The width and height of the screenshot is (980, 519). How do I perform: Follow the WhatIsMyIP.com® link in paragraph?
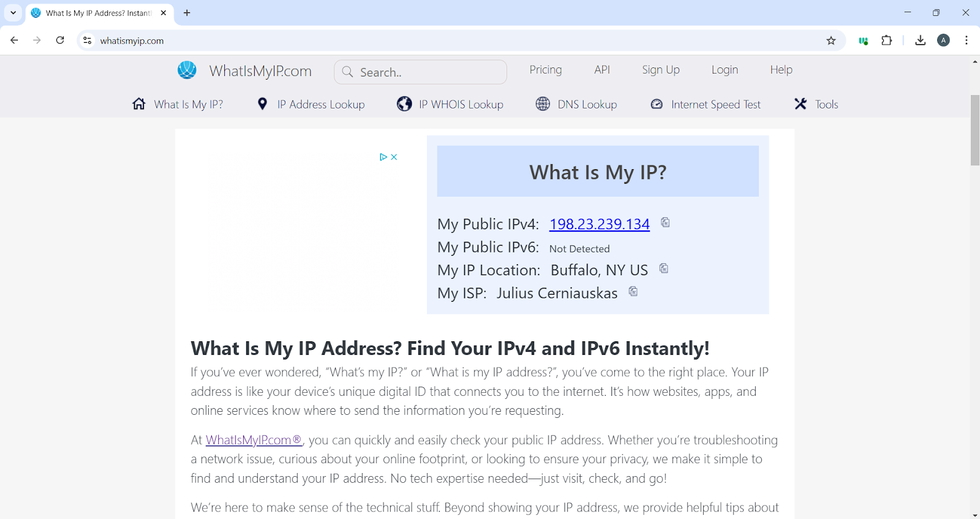pyautogui.click(x=254, y=440)
